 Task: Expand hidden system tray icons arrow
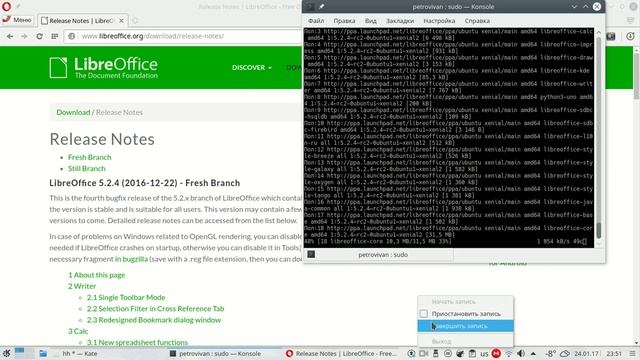[x=533, y=353]
